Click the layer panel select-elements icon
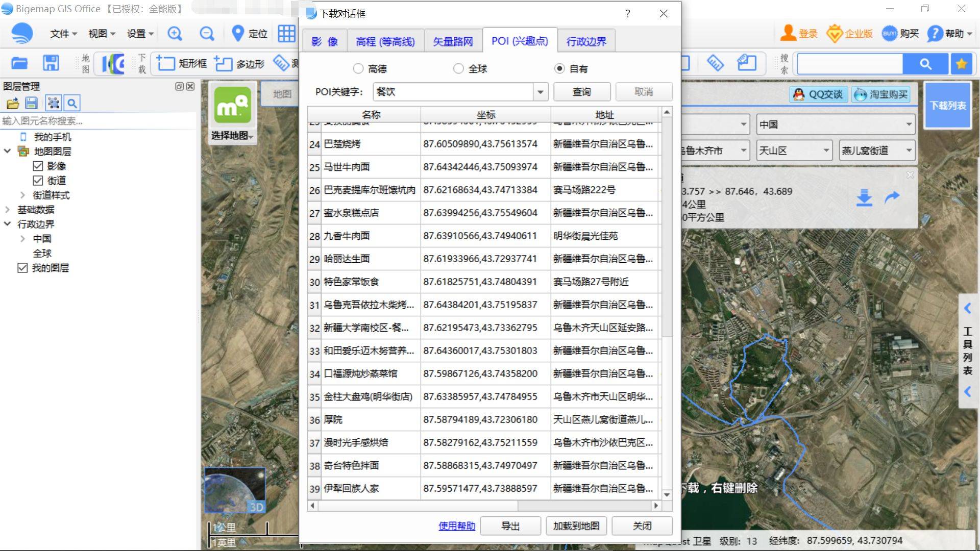This screenshot has height=551, width=980. [53, 104]
